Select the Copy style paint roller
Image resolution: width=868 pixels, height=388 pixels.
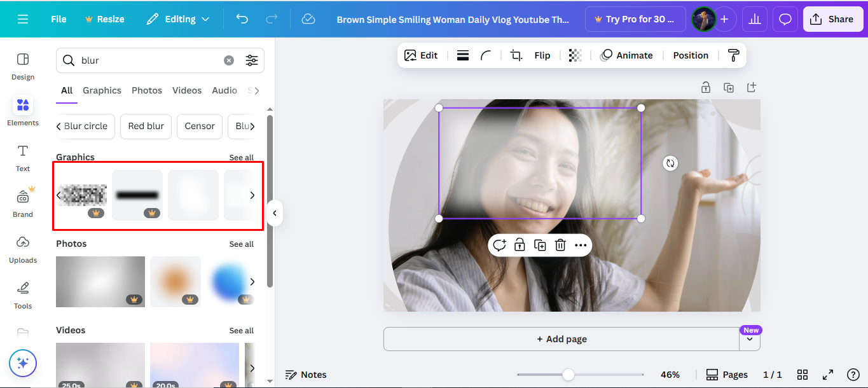click(x=733, y=55)
